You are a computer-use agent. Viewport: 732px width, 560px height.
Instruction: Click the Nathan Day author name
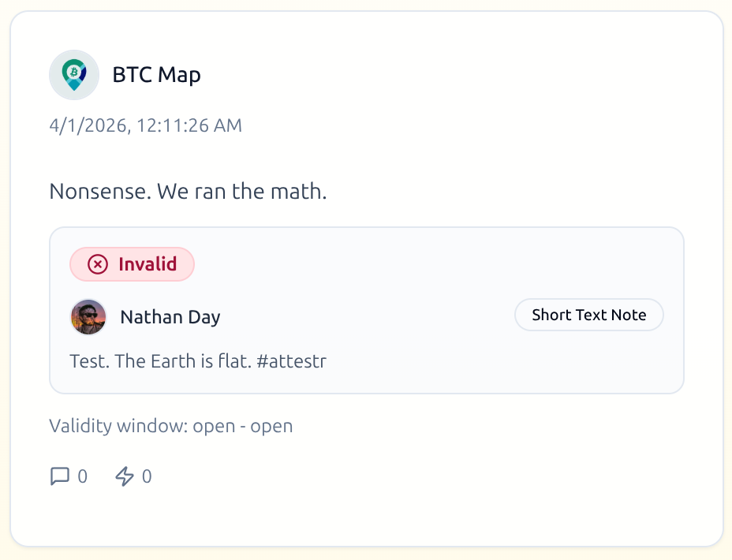[170, 317]
